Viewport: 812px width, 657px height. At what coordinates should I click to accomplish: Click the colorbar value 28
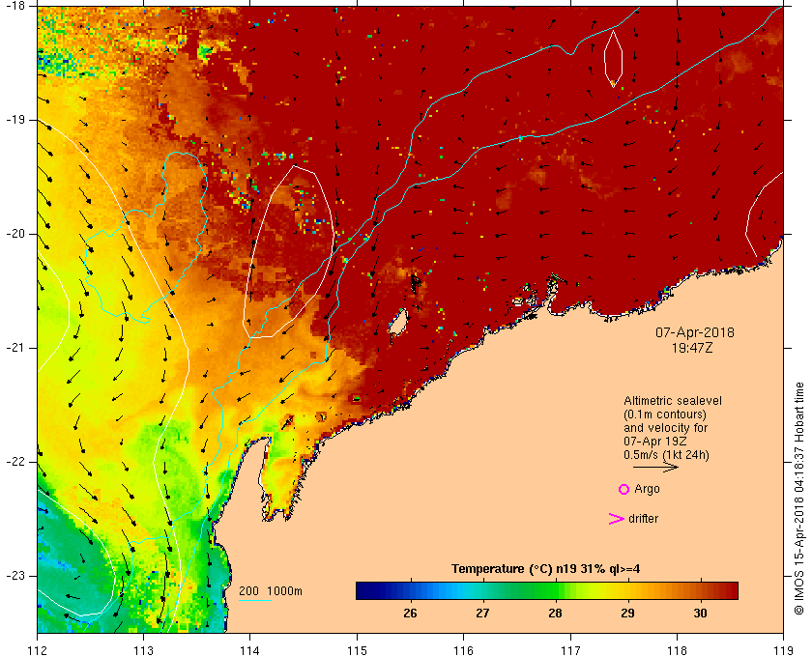(555, 614)
